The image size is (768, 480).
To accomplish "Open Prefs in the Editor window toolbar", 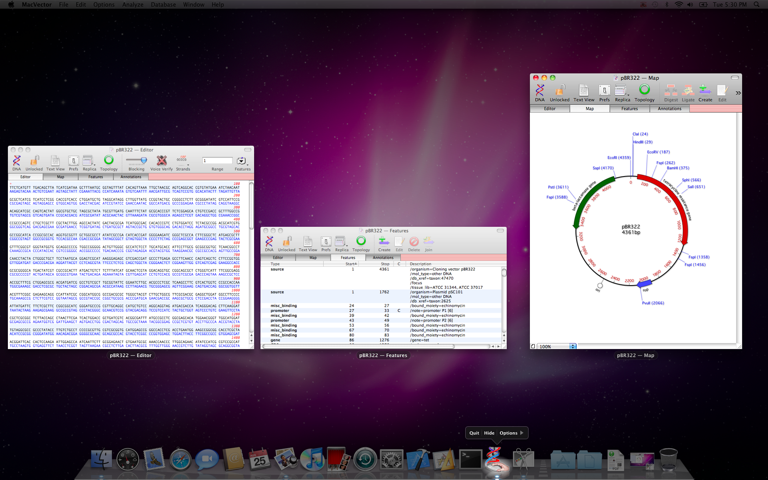I will click(x=73, y=161).
